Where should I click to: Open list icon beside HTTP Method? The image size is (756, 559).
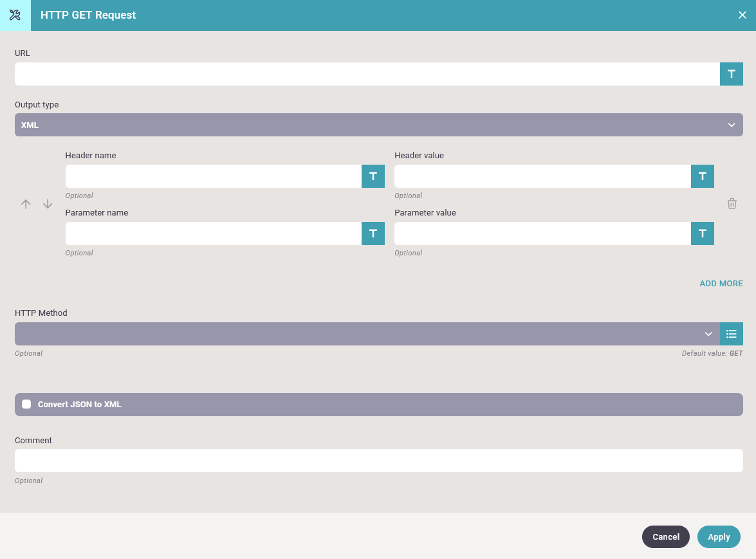731,334
